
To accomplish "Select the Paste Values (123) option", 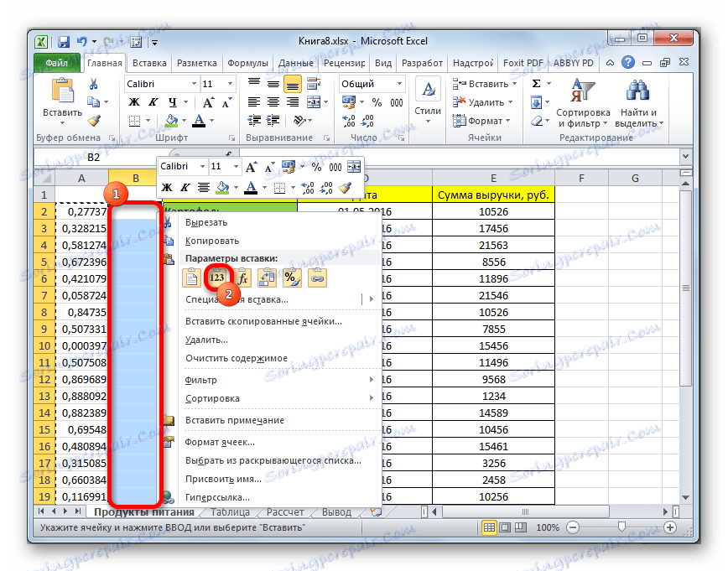I will (216, 277).
